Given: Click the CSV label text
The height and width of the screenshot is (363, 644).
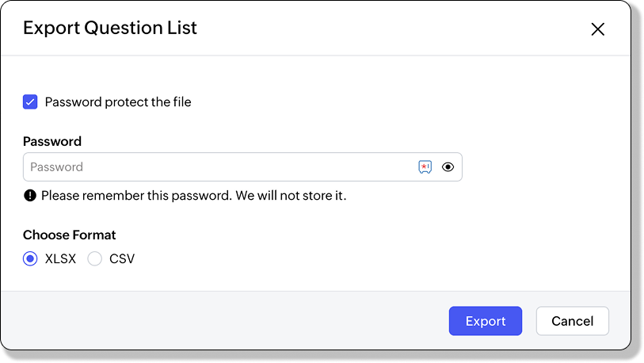Looking at the screenshot, I should click(122, 258).
